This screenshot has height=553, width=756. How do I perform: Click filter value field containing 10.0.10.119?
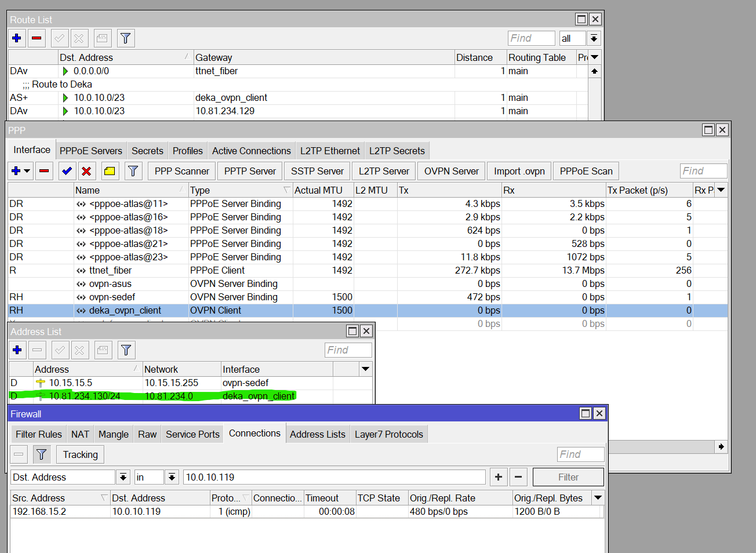click(335, 477)
